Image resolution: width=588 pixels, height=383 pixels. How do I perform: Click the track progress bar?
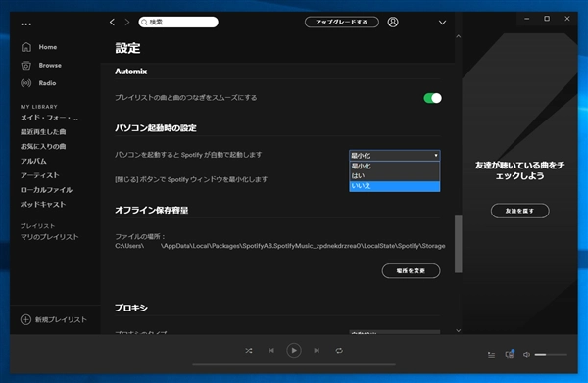point(294,364)
